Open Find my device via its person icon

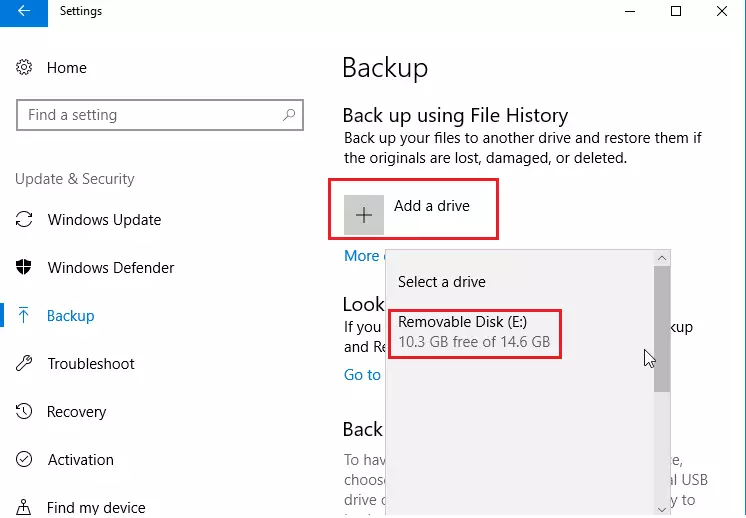tap(24, 507)
